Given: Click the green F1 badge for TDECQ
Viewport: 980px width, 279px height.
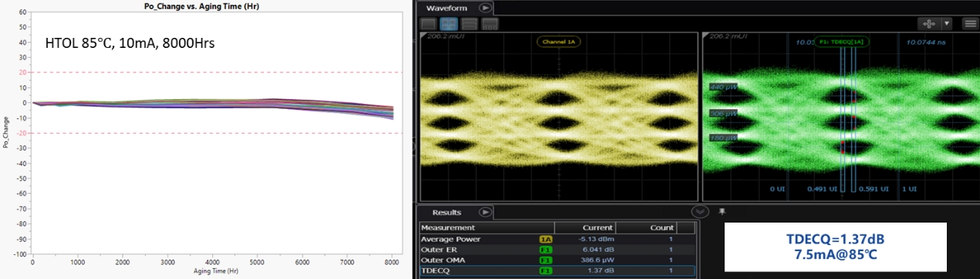Looking at the screenshot, I should [545, 271].
